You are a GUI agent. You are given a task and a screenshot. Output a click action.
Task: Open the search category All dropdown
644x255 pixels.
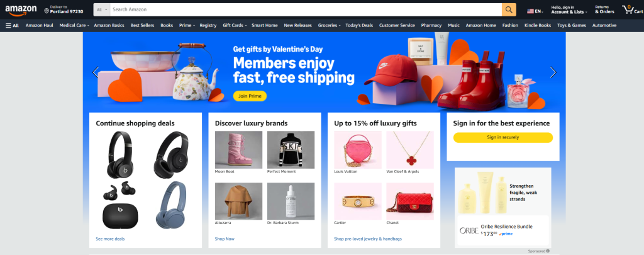(102, 9)
